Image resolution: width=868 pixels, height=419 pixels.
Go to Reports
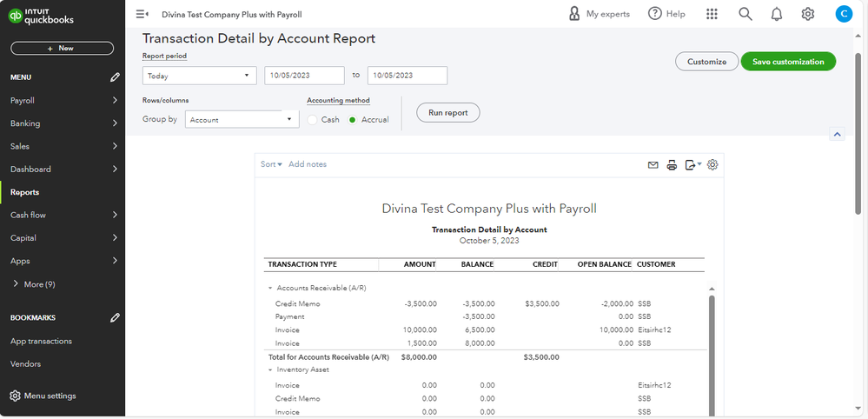(63, 192)
